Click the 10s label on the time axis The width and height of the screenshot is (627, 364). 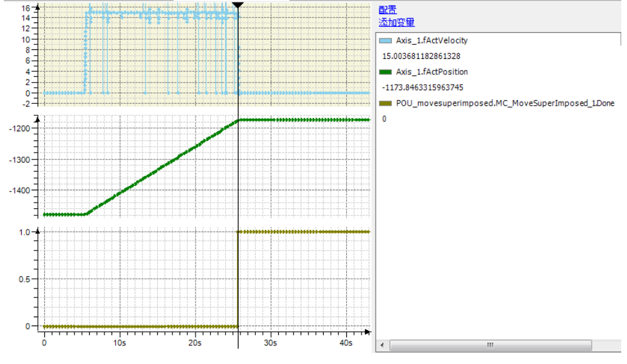pos(119,343)
